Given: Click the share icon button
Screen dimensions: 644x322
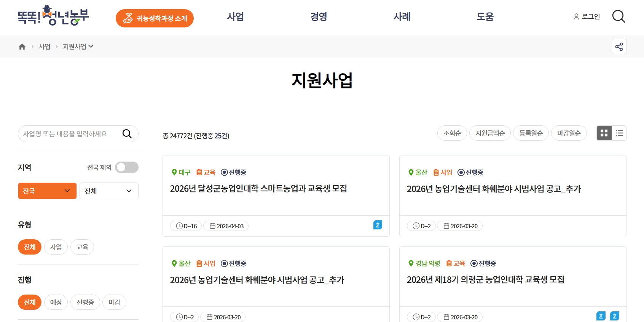Looking at the screenshot, I should (x=619, y=46).
